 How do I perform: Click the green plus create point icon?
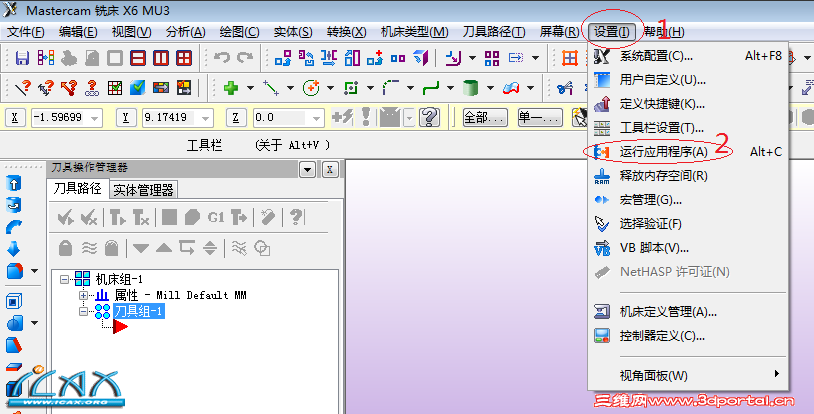pyautogui.click(x=230, y=88)
